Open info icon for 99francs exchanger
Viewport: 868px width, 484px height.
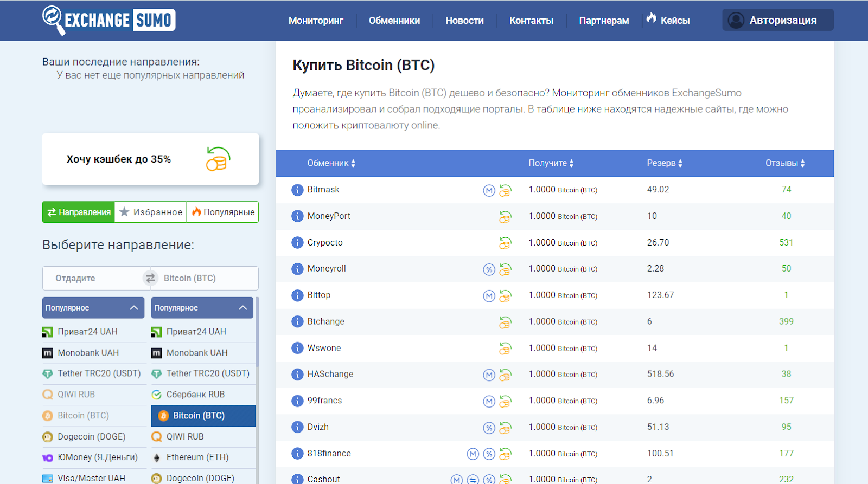tap(297, 401)
